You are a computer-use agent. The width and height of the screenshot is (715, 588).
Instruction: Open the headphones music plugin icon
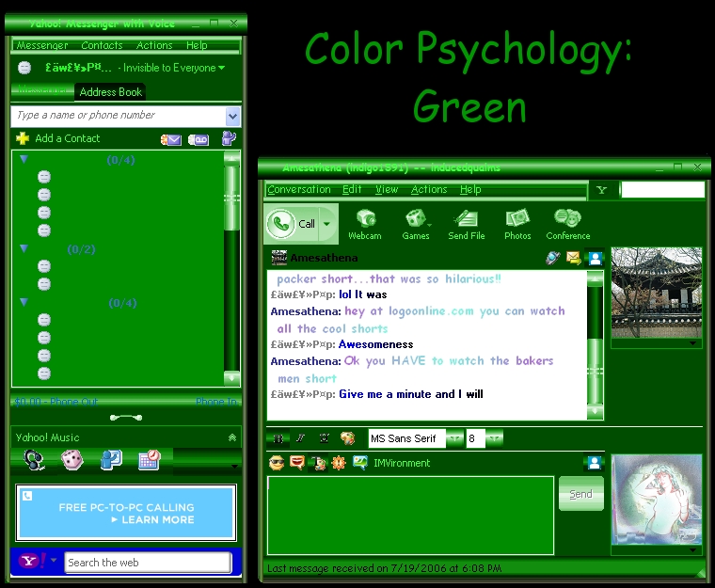(34, 460)
